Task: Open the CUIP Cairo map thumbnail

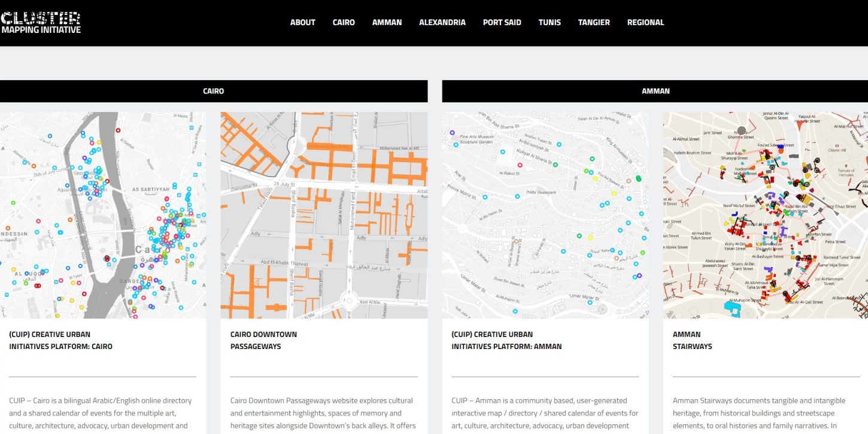Action: click(103, 215)
